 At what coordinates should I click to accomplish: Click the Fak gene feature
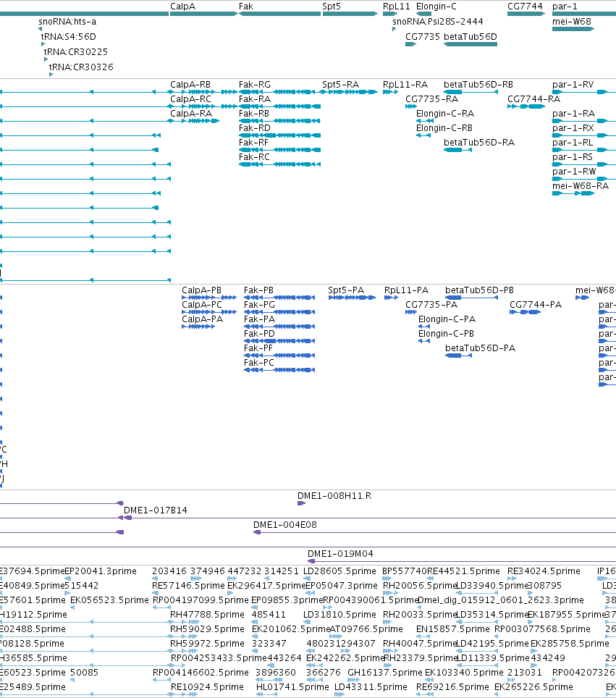click(280, 14)
